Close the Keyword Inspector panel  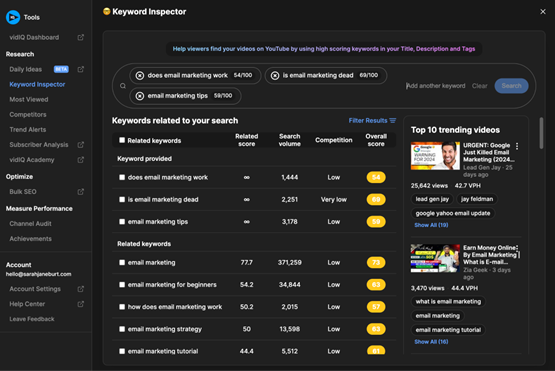pyautogui.click(x=543, y=12)
